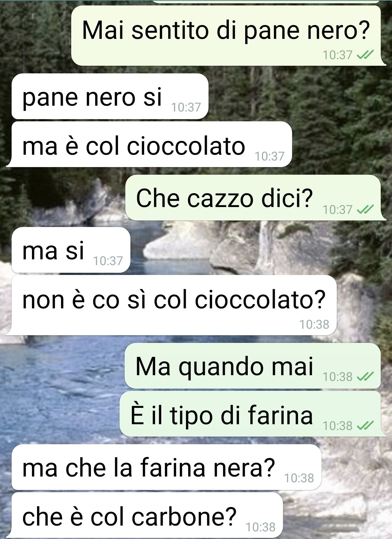Tap the 'Ma quando mai' message bubble
The width and height of the screenshot is (392, 539).
[253, 366]
